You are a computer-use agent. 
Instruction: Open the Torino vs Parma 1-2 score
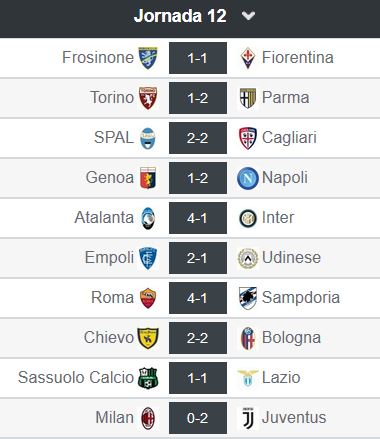(198, 98)
